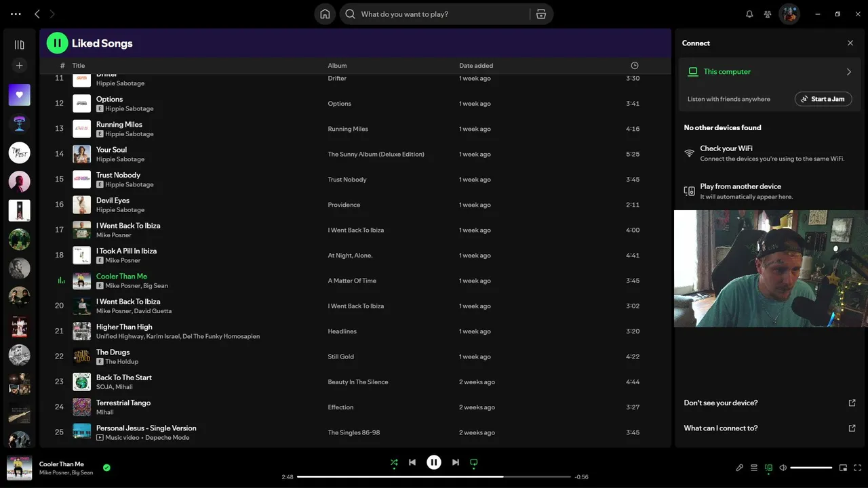Open artist Big Sean in track 19 row
This screenshot has height=488, width=868.
155,286
